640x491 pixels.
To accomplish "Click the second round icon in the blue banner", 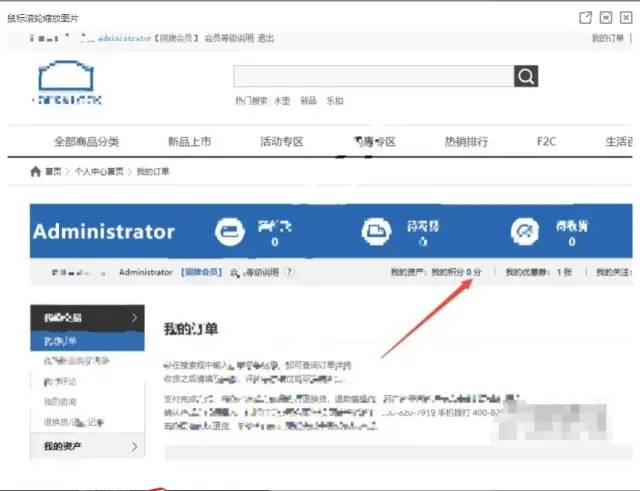I will (x=376, y=231).
